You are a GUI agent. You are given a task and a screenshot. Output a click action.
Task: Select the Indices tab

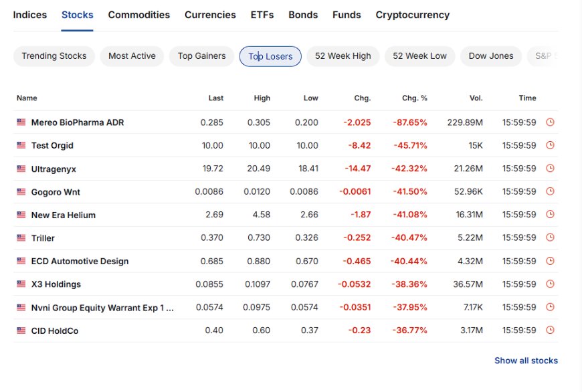29,15
